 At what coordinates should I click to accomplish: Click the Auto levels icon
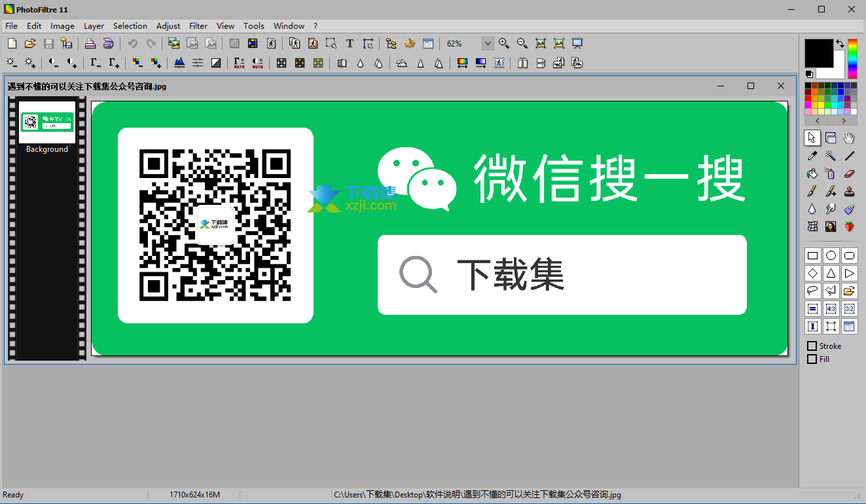(x=240, y=63)
